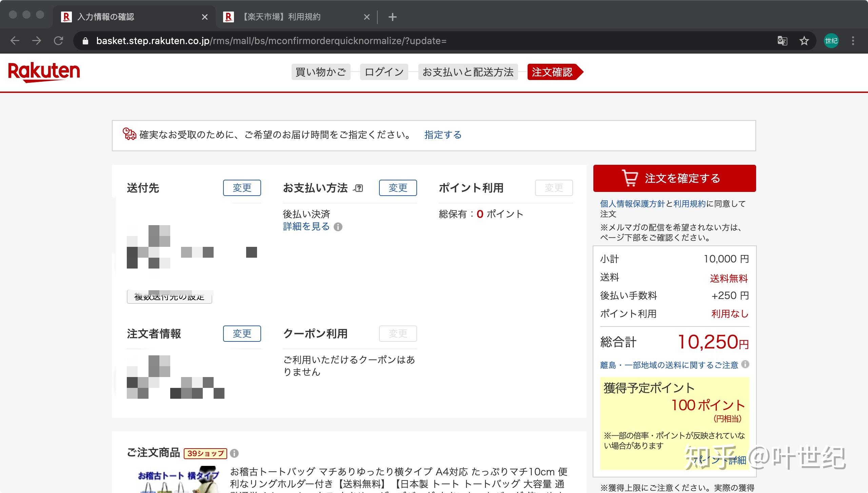Select 注文確認 step

pyautogui.click(x=555, y=72)
